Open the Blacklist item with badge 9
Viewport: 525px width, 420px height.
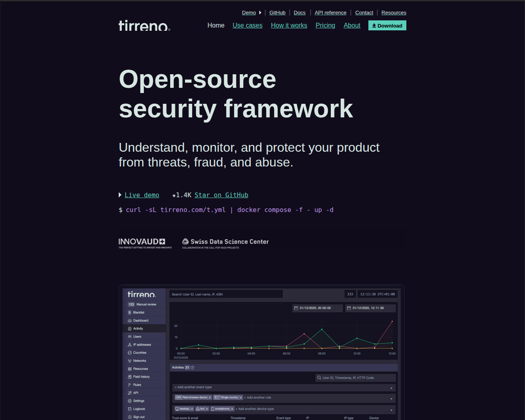pyautogui.click(x=144, y=313)
